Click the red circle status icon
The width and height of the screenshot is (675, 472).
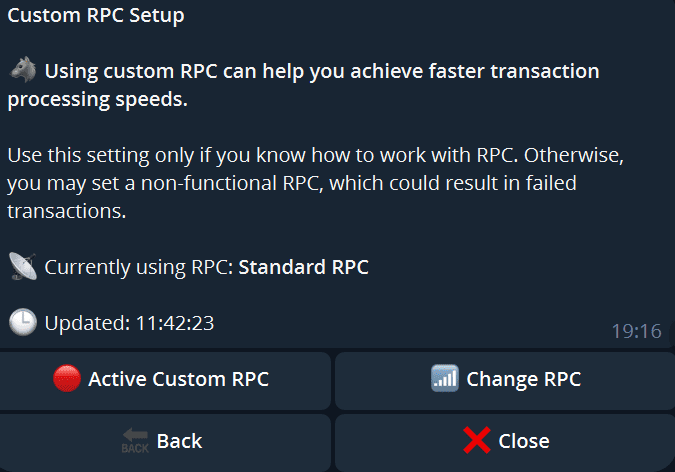[67, 379]
